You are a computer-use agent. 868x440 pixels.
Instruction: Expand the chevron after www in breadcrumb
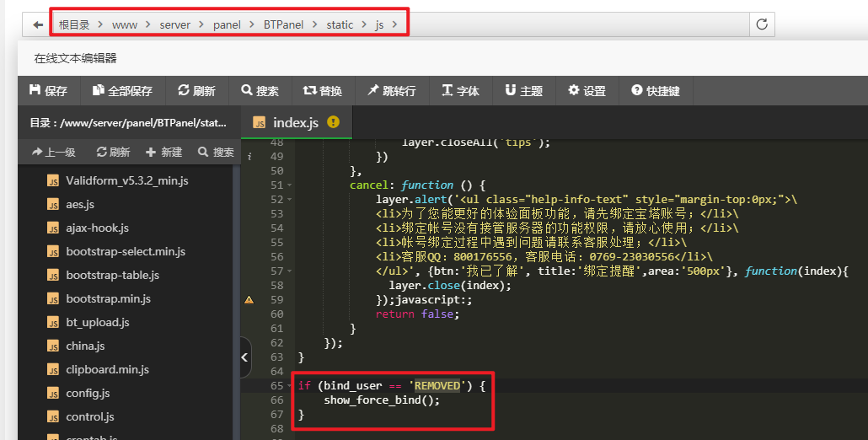point(148,24)
